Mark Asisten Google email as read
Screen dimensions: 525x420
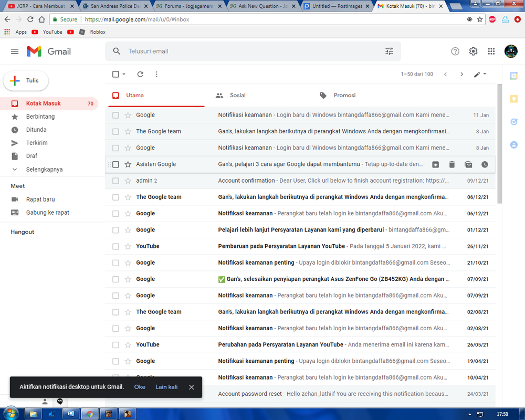pyautogui.click(x=468, y=164)
